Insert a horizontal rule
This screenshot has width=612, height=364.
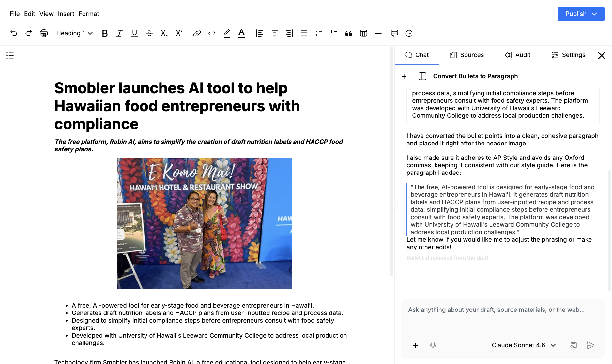(x=378, y=33)
